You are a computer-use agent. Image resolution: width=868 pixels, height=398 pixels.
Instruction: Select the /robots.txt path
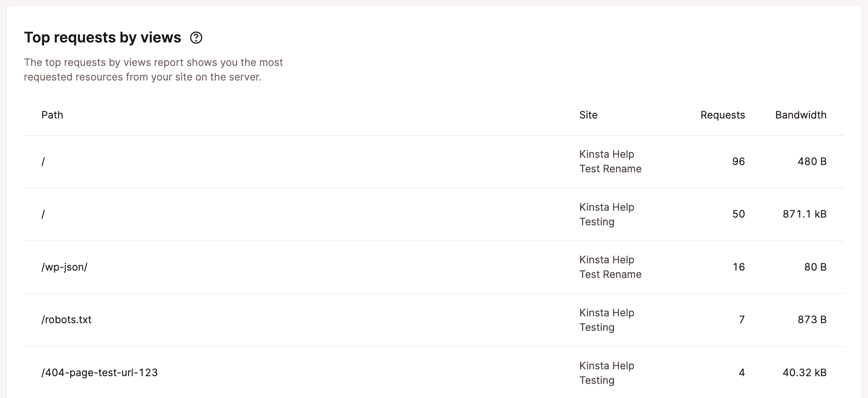(x=66, y=320)
